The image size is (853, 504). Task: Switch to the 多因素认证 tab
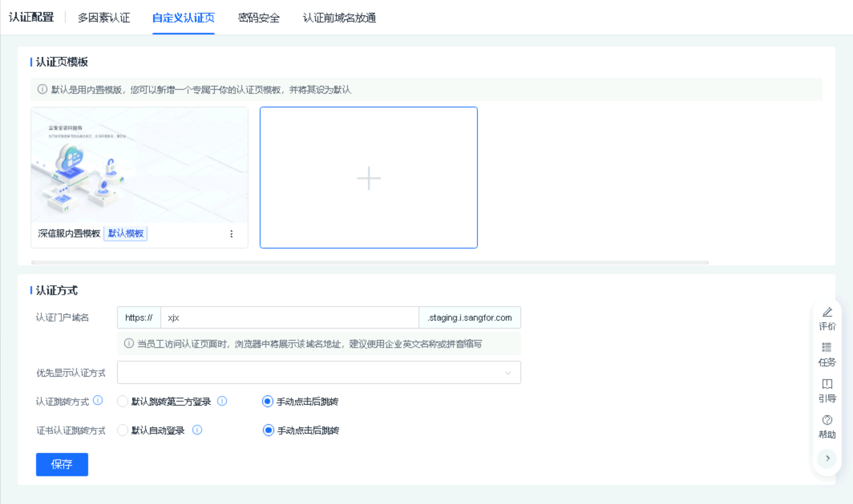click(104, 18)
